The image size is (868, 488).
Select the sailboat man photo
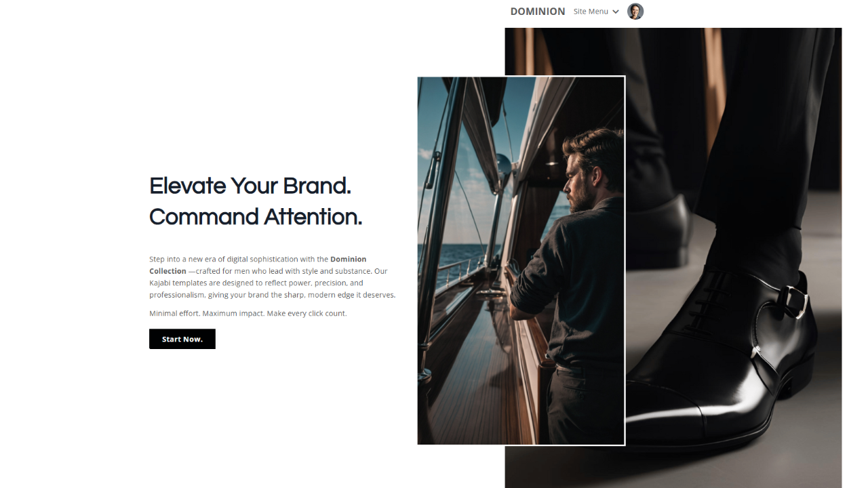click(x=521, y=260)
